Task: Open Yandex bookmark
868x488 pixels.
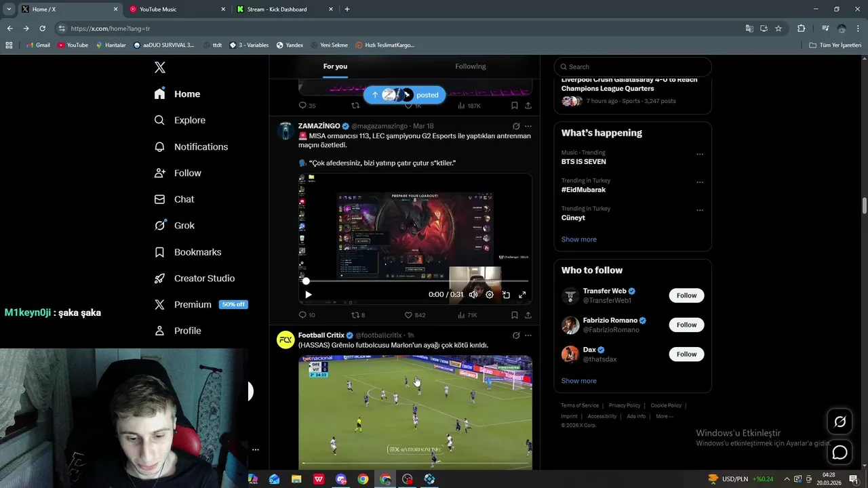Action: [290, 45]
